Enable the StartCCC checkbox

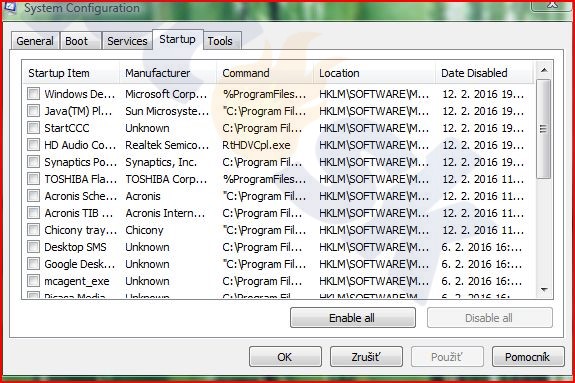coord(33,128)
